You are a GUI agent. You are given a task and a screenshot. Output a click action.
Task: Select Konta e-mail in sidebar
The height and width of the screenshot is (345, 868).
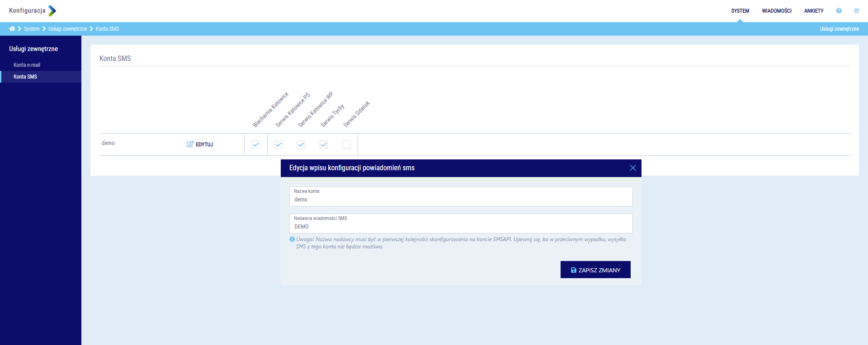[x=27, y=65]
